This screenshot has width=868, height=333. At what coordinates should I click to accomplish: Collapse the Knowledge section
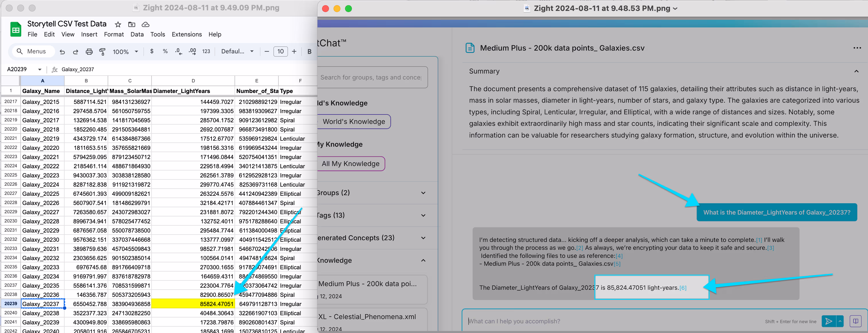[423, 261]
